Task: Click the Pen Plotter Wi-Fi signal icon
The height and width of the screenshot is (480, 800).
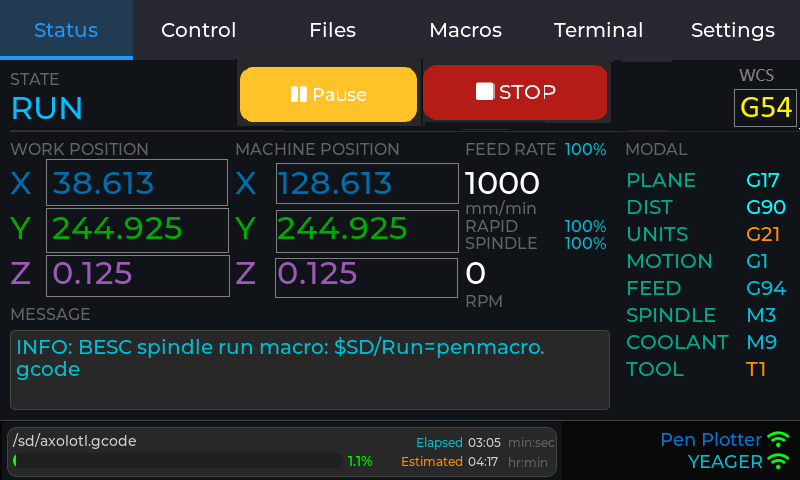Action: pyautogui.click(x=778, y=440)
